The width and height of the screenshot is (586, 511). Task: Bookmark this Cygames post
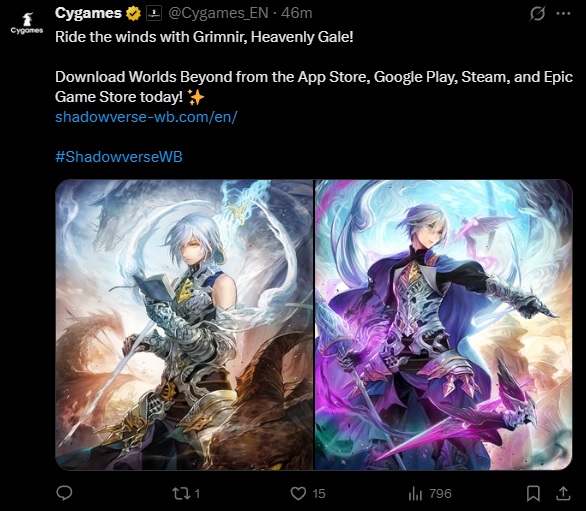click(x=533, y=493)
